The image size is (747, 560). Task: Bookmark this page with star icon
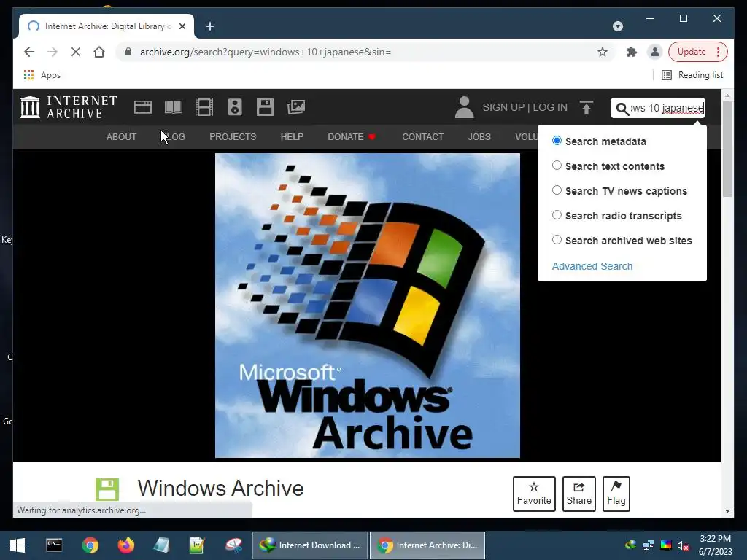pyautogui.click(x=603, y=52)
